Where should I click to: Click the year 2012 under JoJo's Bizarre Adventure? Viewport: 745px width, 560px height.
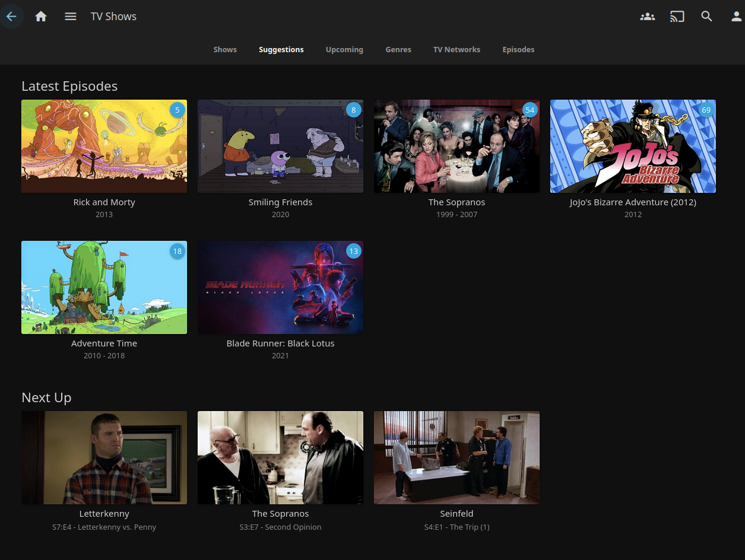tap(633, 215)
